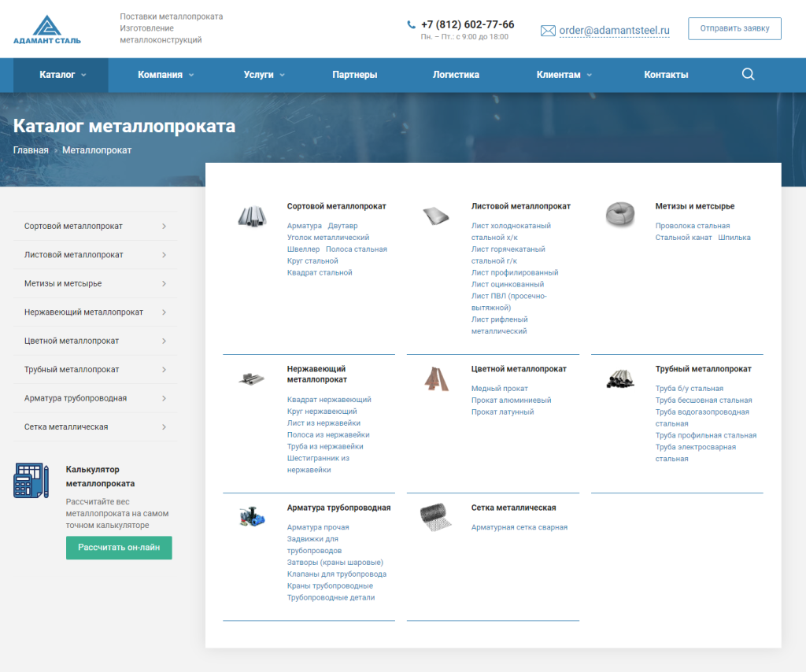
Task: Click the Арматура трубопроводная valve image
Action: coord(252,516)
